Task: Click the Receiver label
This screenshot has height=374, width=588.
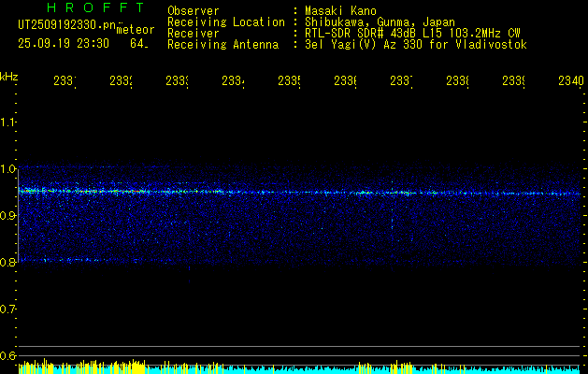Action: pyautogui.click(x=194, y=34)
